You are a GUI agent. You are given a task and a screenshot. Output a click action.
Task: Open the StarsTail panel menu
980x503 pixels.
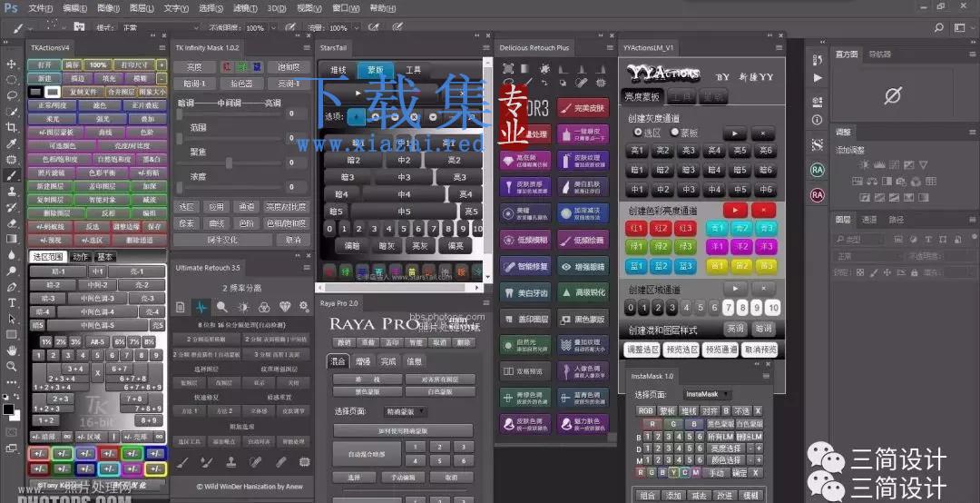[485, 47]
